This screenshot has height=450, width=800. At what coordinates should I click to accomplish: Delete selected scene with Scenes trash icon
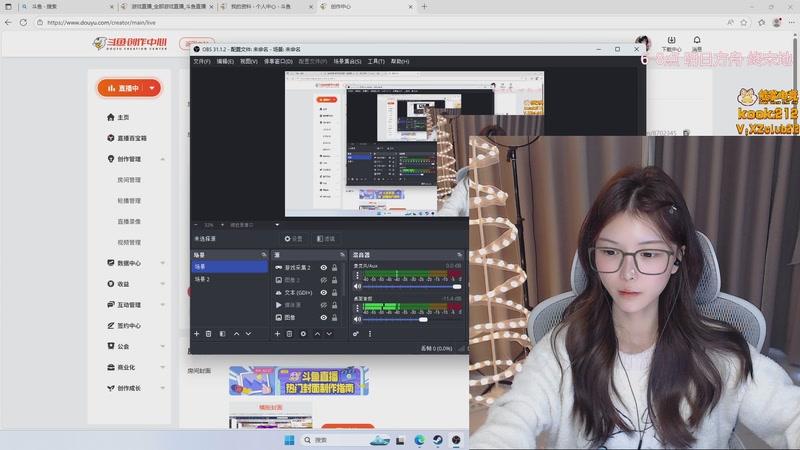pos(209,334)
